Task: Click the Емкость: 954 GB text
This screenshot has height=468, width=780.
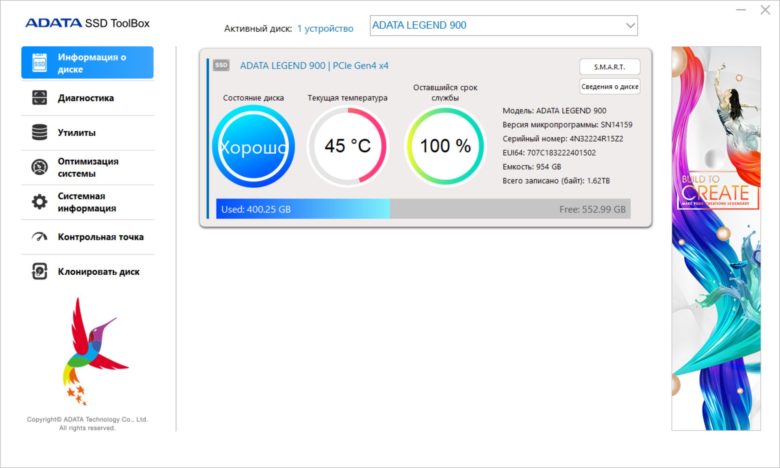Action: 531,167
